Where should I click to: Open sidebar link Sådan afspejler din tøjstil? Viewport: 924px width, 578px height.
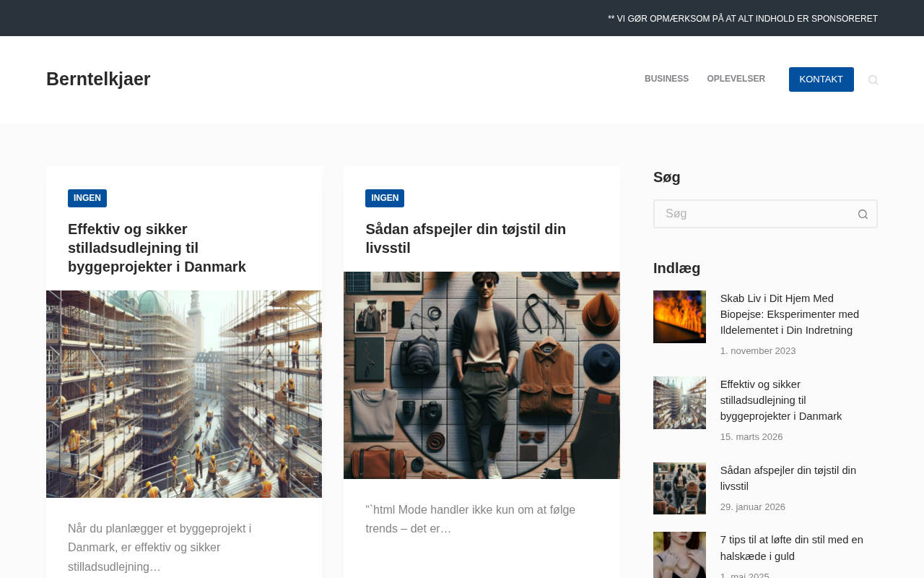tap(788, 478)
